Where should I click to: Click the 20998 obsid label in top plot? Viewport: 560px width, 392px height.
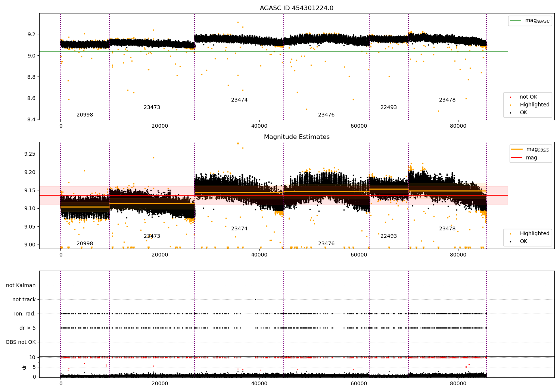[x=85, y=115]
